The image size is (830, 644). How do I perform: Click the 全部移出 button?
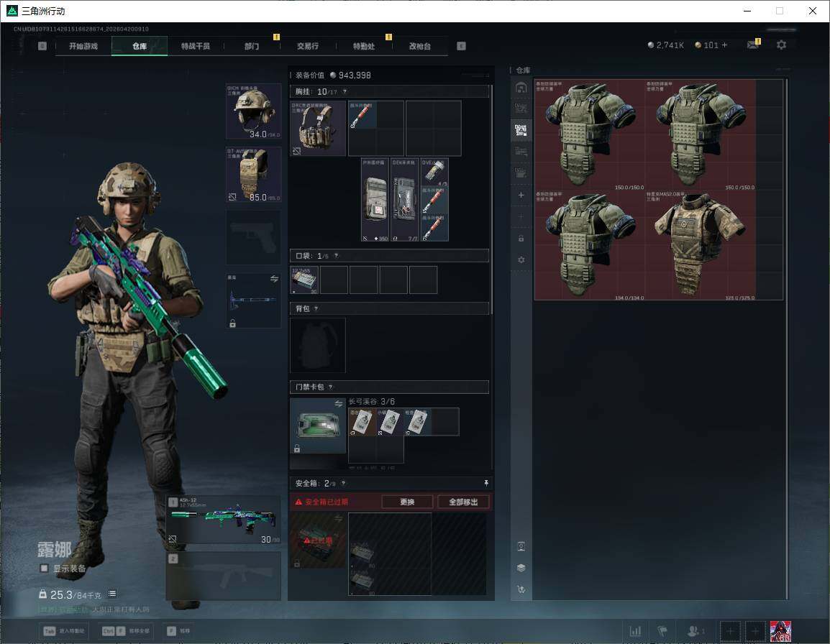[x=463, y=502]
